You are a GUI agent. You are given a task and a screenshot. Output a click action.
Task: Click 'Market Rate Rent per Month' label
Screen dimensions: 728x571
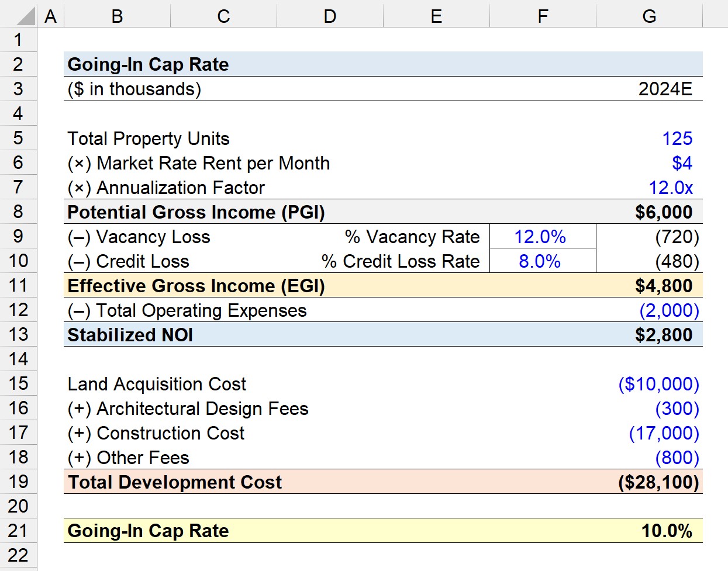(x=213, y=163)
